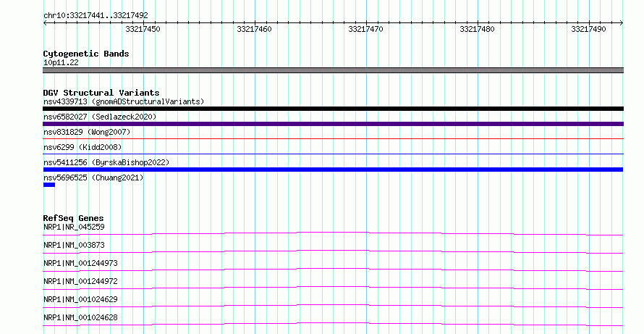Click the nsv831829 Wong2007 label
This screenshot has width=644, height=334.
point(87,132)
